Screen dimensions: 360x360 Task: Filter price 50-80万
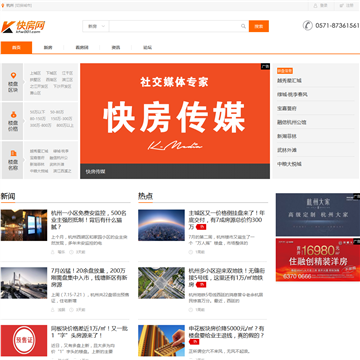(x=57, y=112)
